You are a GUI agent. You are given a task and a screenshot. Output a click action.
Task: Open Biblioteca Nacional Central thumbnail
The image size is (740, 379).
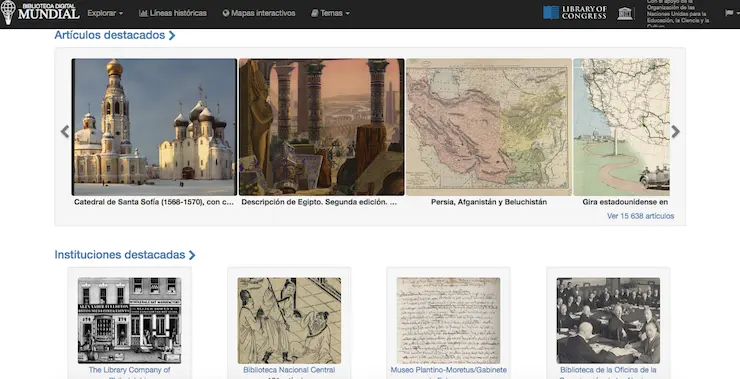point(289,320)
